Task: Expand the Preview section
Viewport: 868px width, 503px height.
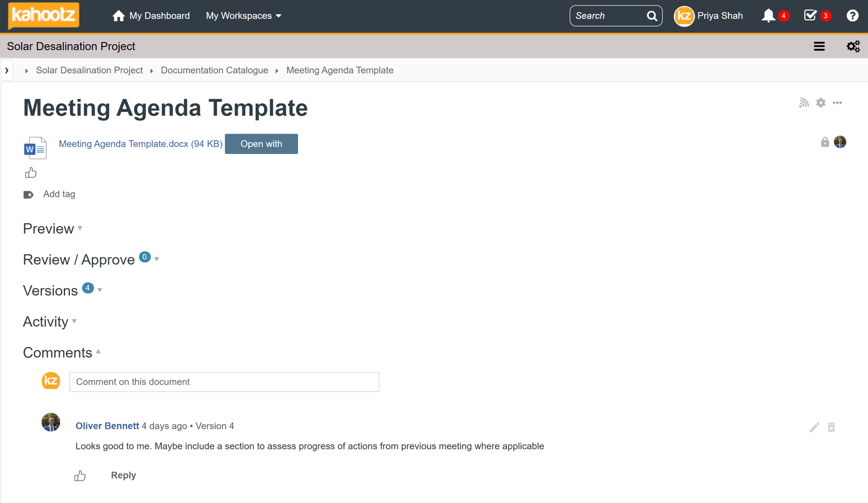Action: tap(52, 229)
